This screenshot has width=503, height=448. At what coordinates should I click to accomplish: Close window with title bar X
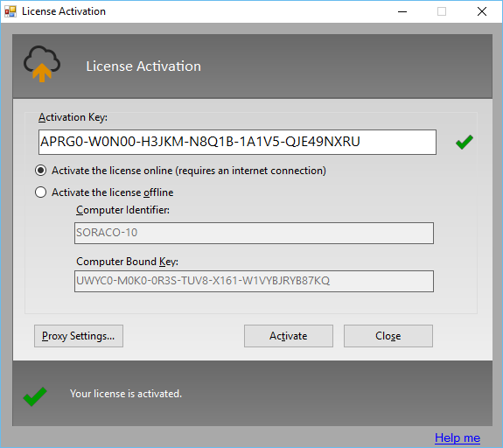[x=482, y=11]
